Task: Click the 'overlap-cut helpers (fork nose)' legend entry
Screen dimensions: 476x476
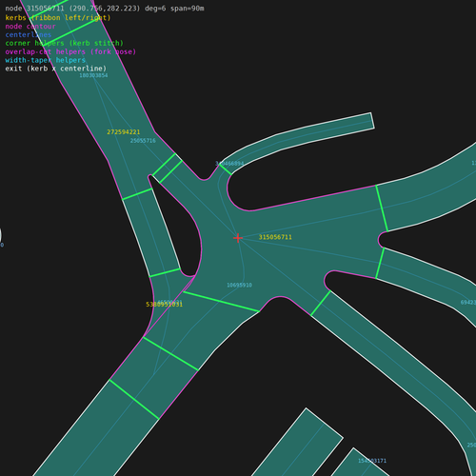Action: (70, 51)
